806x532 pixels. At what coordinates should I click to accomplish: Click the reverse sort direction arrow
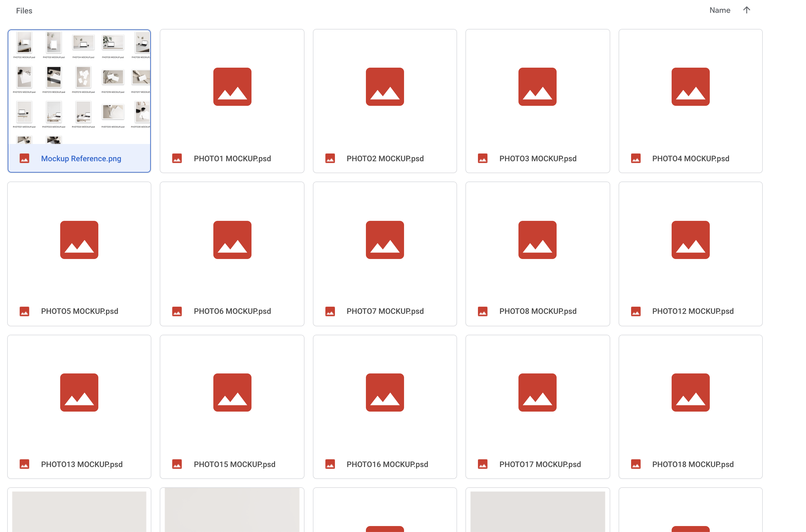click(x=746, y=10)
